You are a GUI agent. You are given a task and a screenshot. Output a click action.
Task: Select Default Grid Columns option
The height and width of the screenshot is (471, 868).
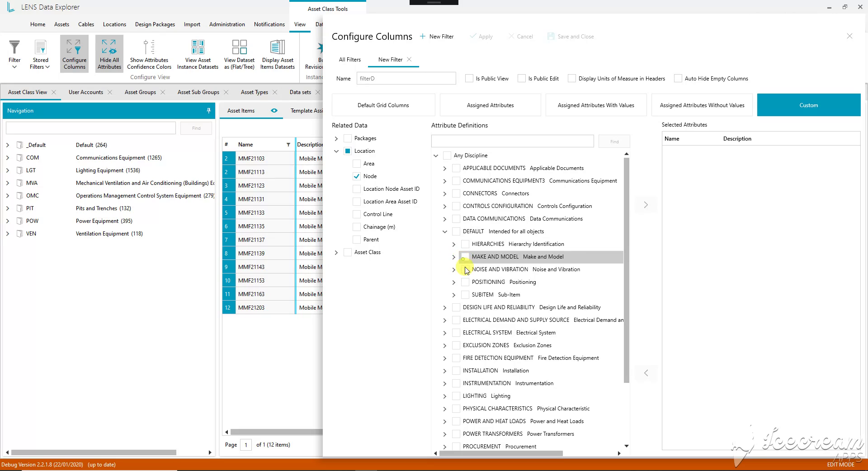pos(383,105)
